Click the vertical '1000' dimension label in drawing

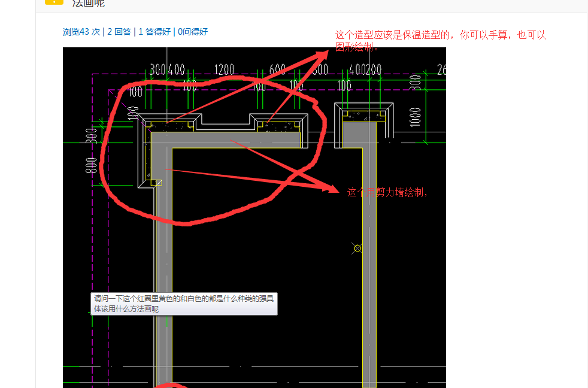[x=415, y=117]
